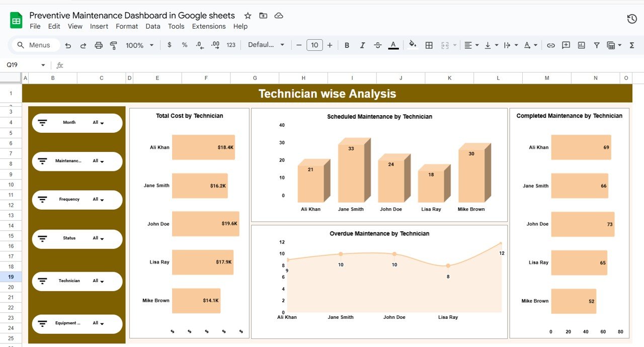Click the Insert chart icon
The height and width of the screenshot is (347, 644).
(x=581, y=45)
